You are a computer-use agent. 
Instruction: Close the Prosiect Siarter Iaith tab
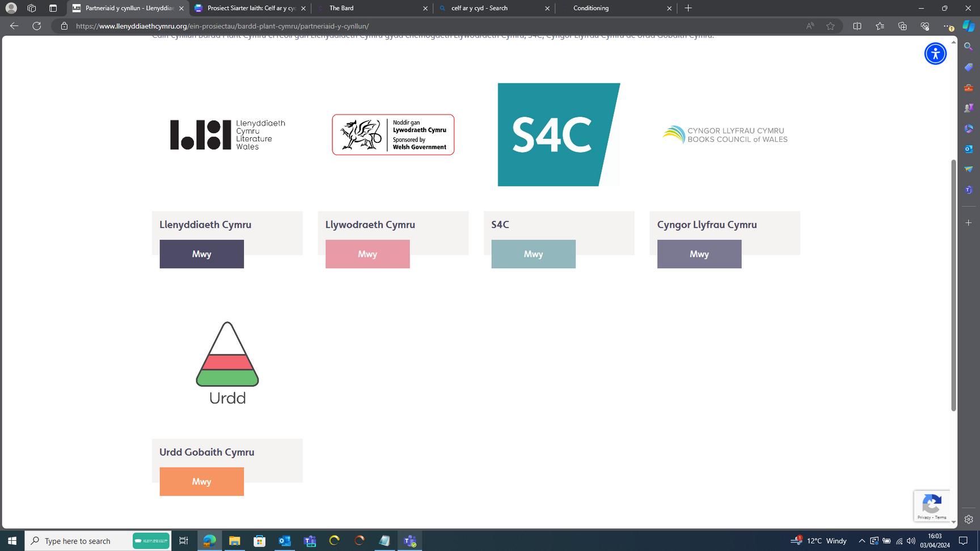[303, 9]
